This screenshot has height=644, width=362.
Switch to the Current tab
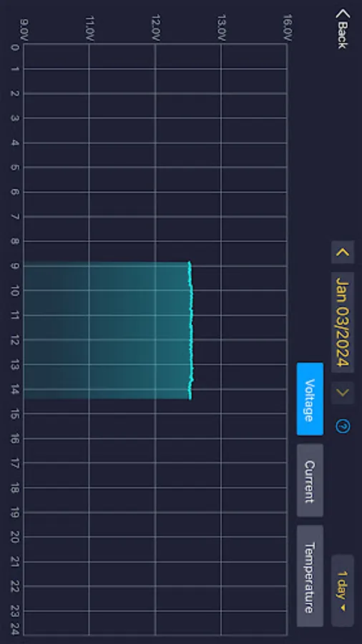[x=310, y=481]
